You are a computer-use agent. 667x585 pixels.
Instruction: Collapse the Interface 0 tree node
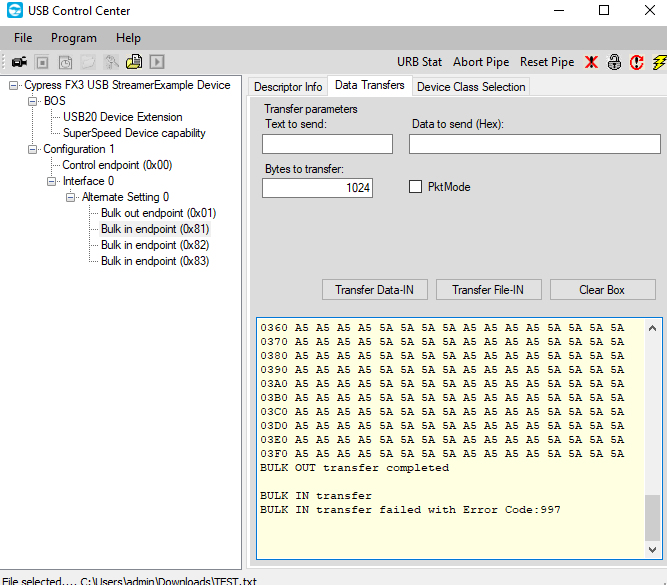point(52,181)
